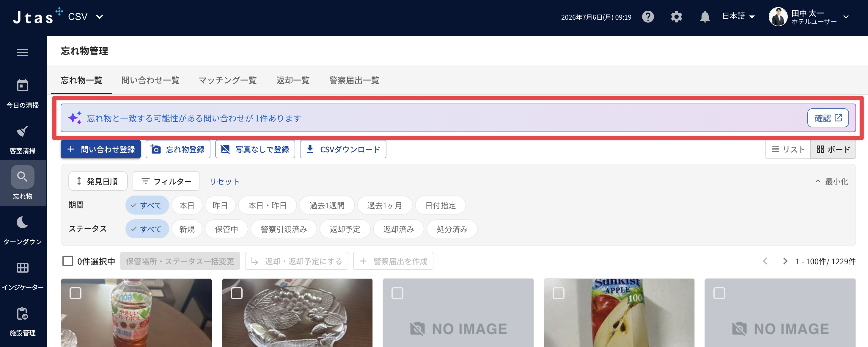
Task: Select 期間 filter すべて chip
Action: point(147,205)
